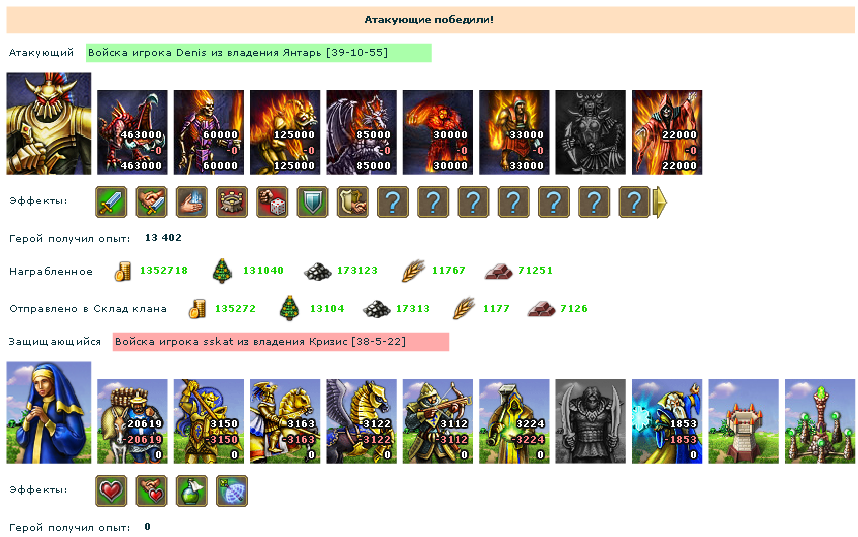Expand more effects with the yellow arrow

(661, 202)
